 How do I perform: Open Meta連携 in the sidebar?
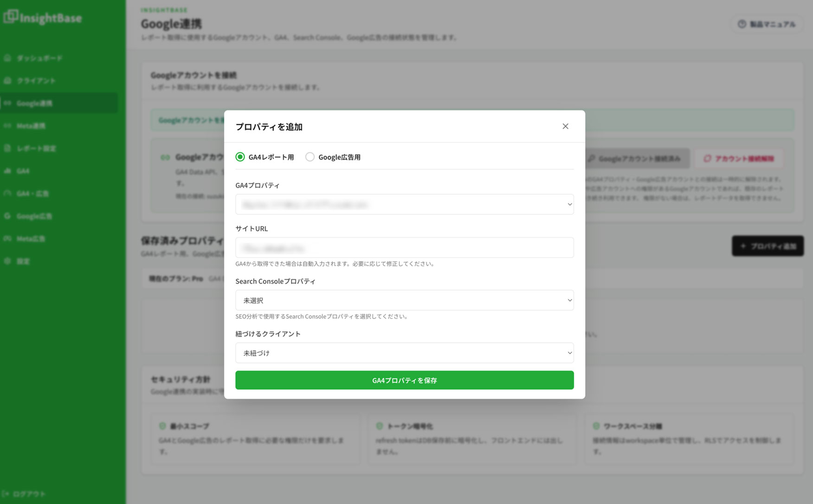click(x=59, y=126)
